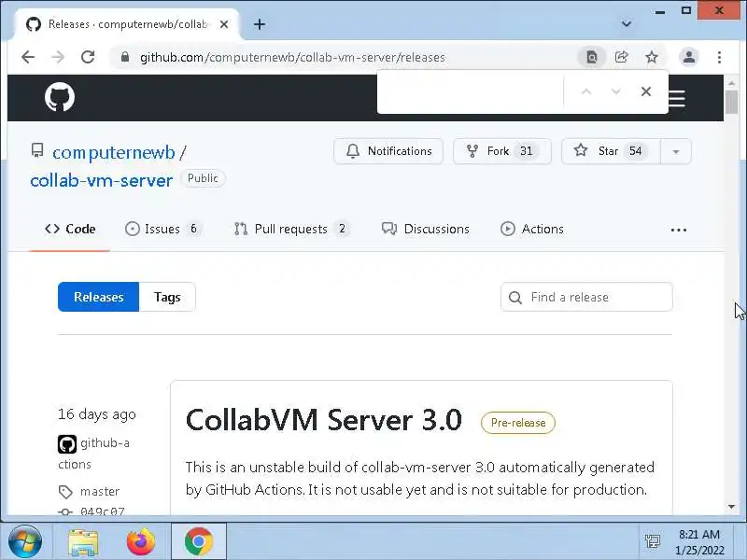Click the GitHub Octocat logo

coord(60,97)
